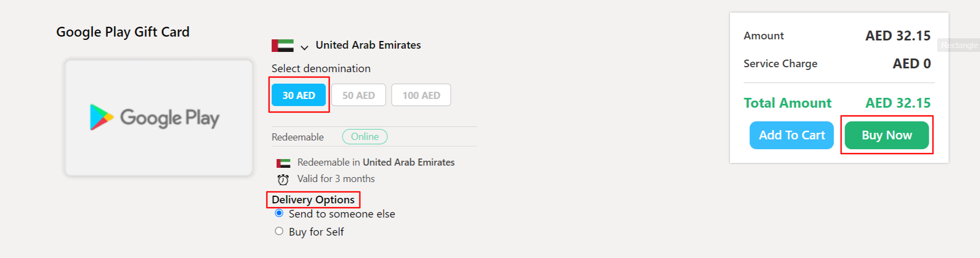
Task: Click the Google Play Gift Card title
Action: pyautogui.click(x=123, y=32)
